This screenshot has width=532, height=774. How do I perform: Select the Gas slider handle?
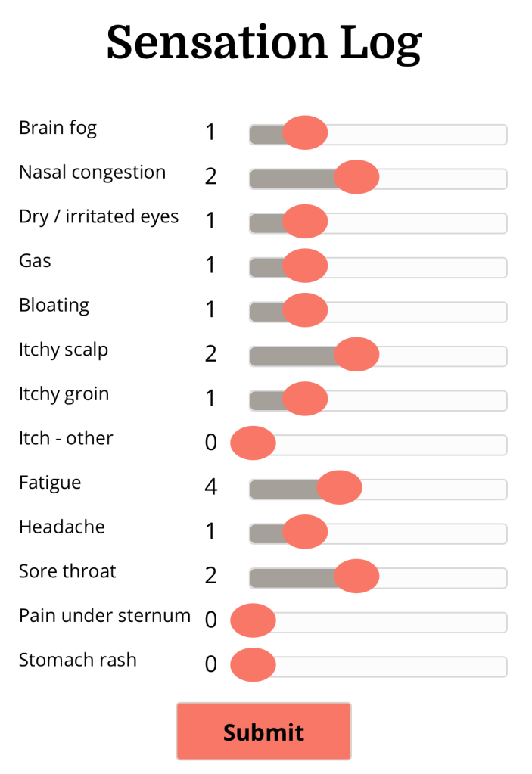click(305, 266)
